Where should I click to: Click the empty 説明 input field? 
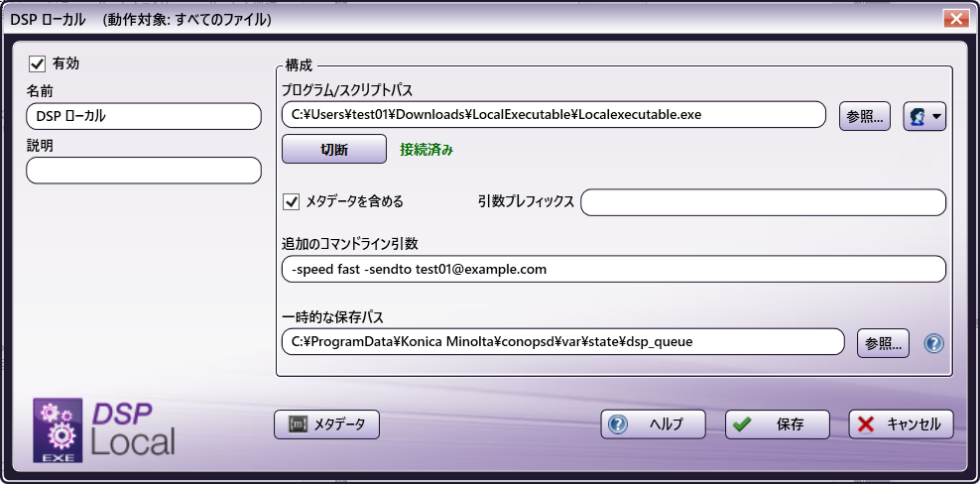click(144, 171)
